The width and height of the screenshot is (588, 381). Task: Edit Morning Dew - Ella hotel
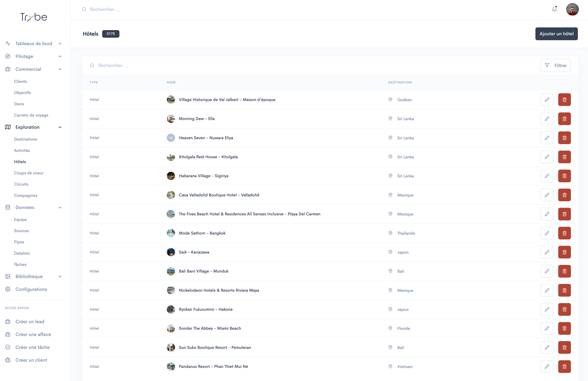click(x=547, y=119)
